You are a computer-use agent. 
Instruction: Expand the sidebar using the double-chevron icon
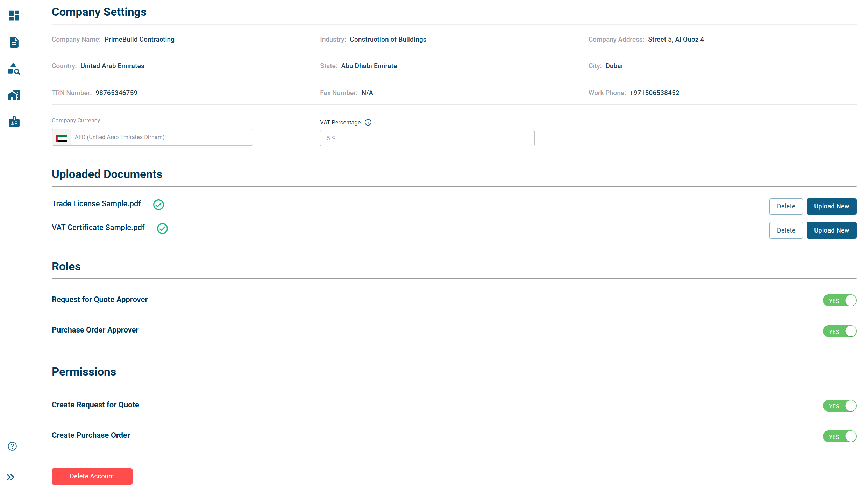(11, 477)
